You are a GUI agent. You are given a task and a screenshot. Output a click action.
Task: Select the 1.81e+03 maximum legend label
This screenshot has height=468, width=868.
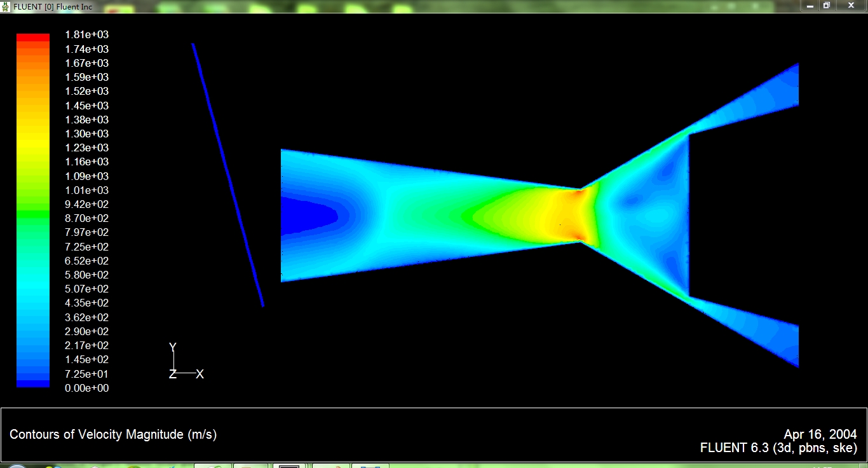pos(86,35)
